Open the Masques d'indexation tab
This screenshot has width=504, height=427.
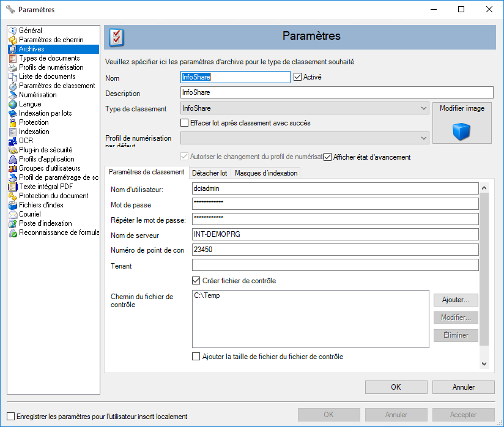click(x=265, y=173)
